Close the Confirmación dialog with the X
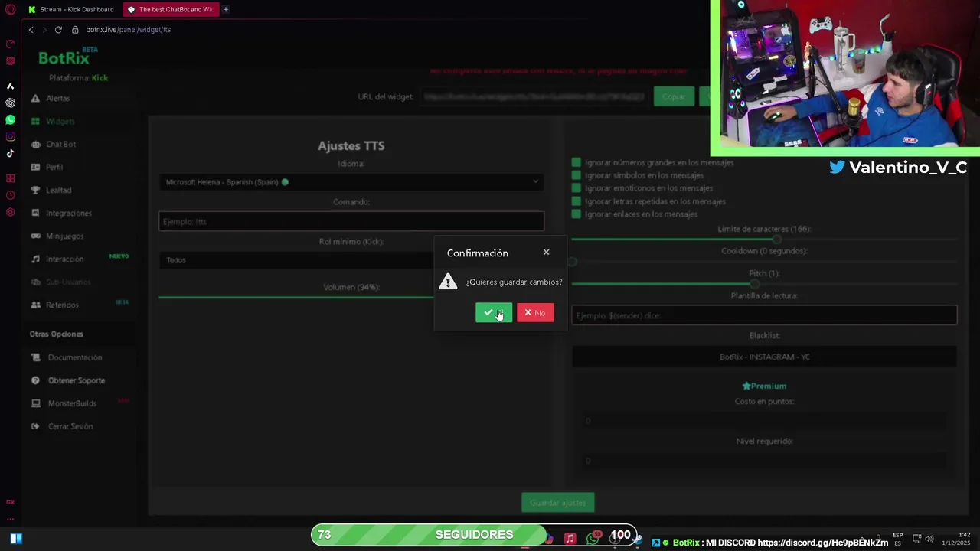Viewport: 980px width, 551px height. point(546,252)
